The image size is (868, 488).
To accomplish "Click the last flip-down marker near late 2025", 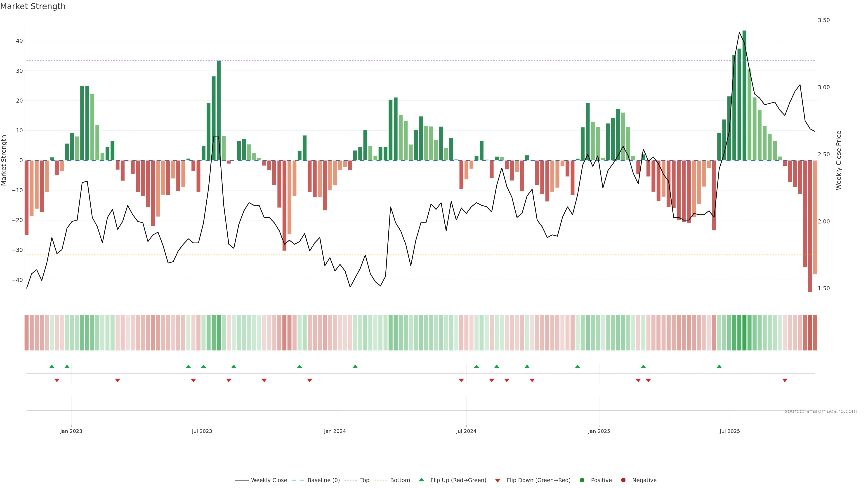I will click(785, 380).
